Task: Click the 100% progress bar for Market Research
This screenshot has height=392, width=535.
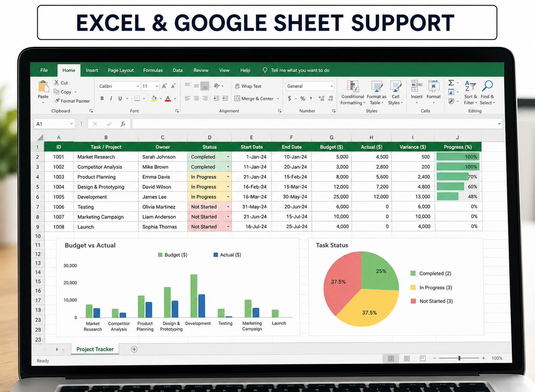Action: pos(458,157)
